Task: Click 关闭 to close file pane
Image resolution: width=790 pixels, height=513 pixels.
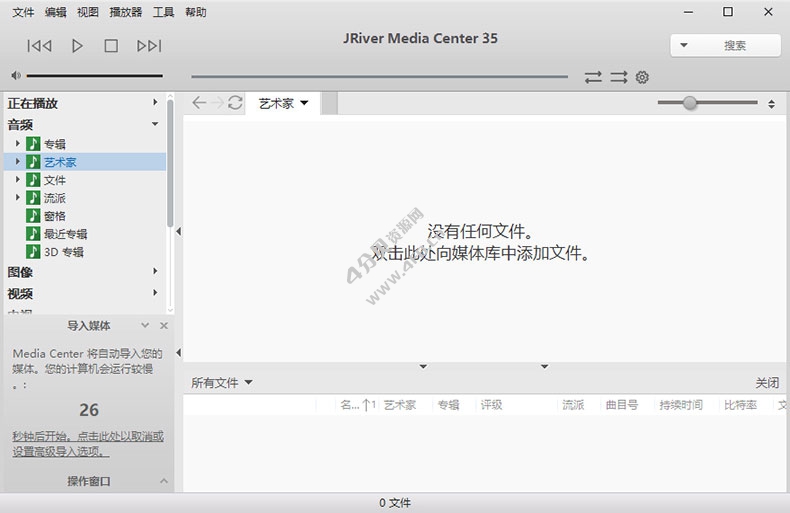Action: tap(767, 383)
